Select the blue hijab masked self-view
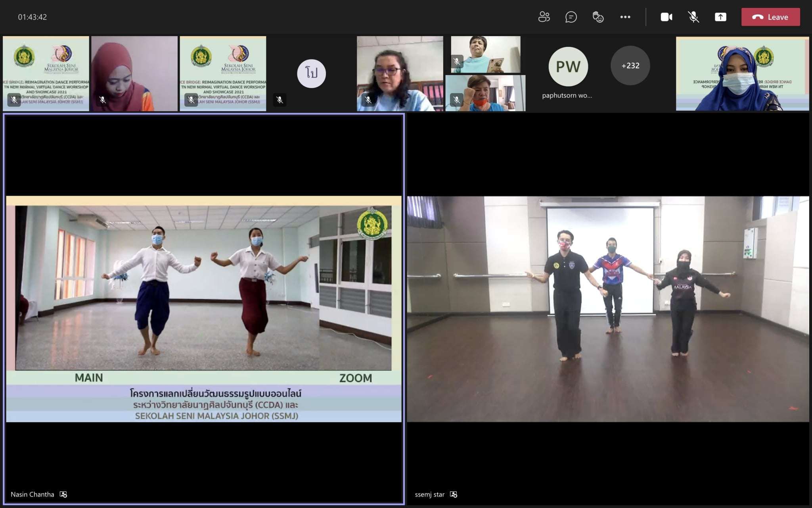 coord(742,73)
